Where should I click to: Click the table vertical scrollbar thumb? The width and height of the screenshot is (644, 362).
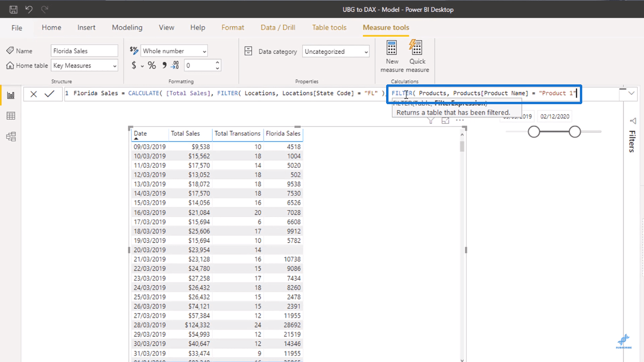(462, 146)
